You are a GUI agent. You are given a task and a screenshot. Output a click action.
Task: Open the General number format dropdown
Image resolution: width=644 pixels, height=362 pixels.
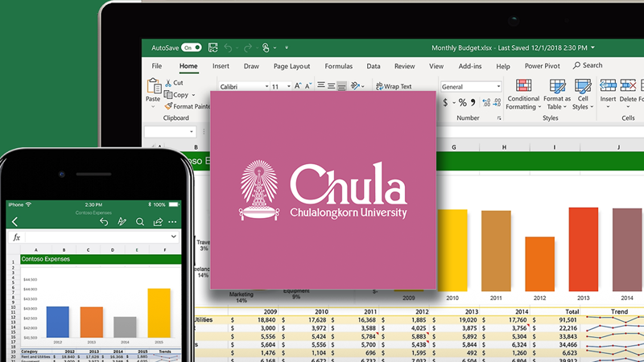tap(498, 87)
